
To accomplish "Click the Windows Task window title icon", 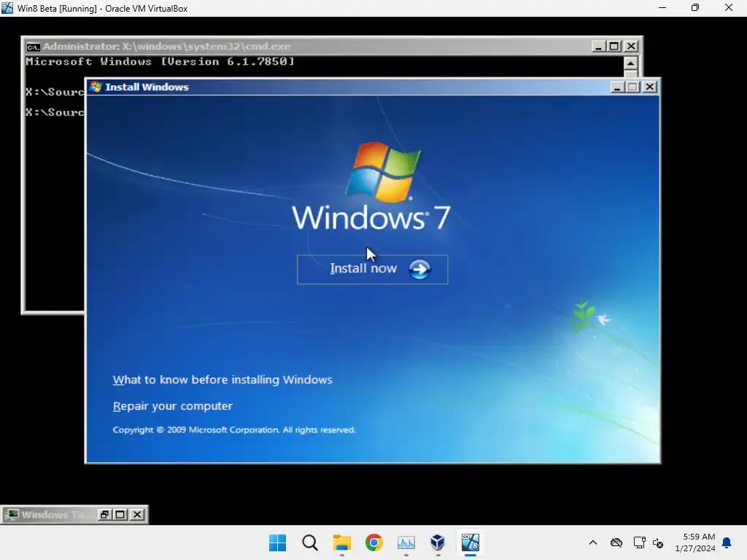I will coord(12,514).
